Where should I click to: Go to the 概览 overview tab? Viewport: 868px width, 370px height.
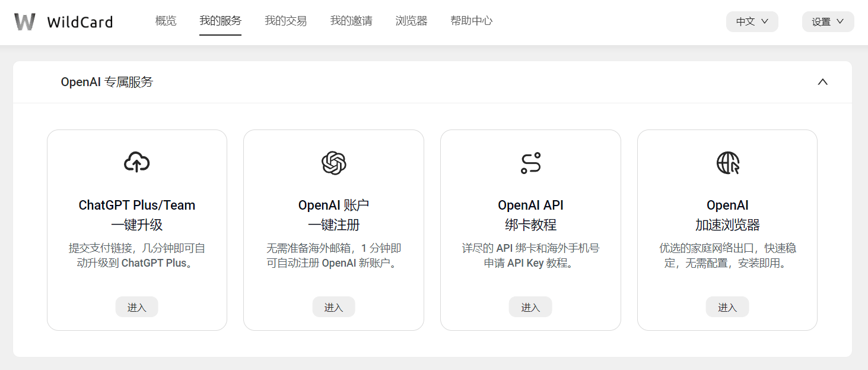click(166, 21)
